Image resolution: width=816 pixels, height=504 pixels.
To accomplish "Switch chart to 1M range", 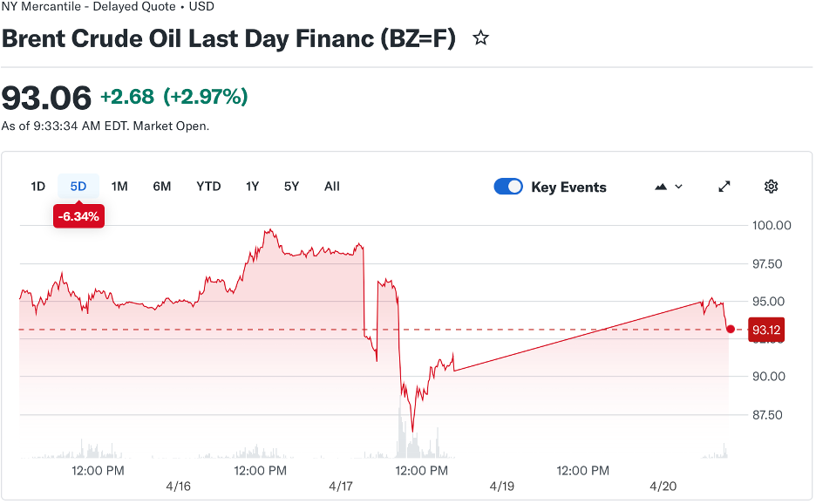I will click(119, 187).
